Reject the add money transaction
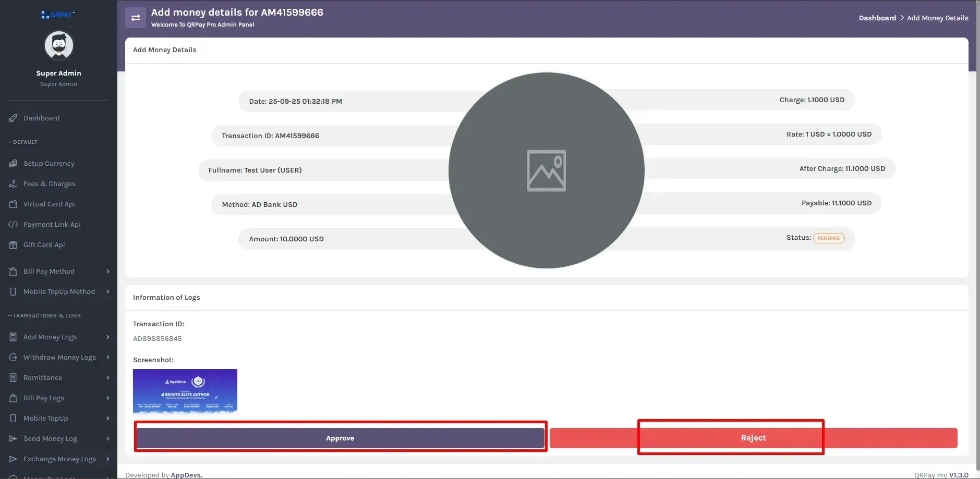This screenshot has width=980, height=479. [x=753, y=438]
